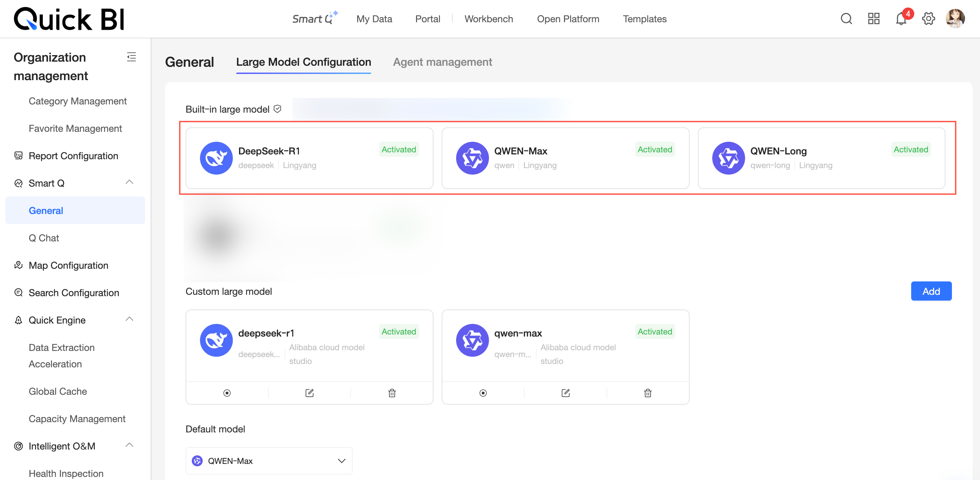980x480 pixels.
Task: Collapse the Smart Q sidebar section
Action: click(129, 182)
